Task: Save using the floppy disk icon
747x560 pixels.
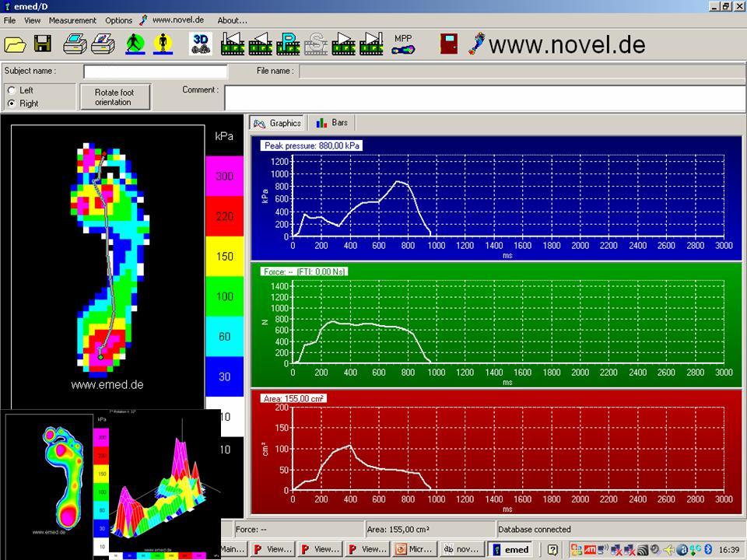Action: (x=43, y=44)
